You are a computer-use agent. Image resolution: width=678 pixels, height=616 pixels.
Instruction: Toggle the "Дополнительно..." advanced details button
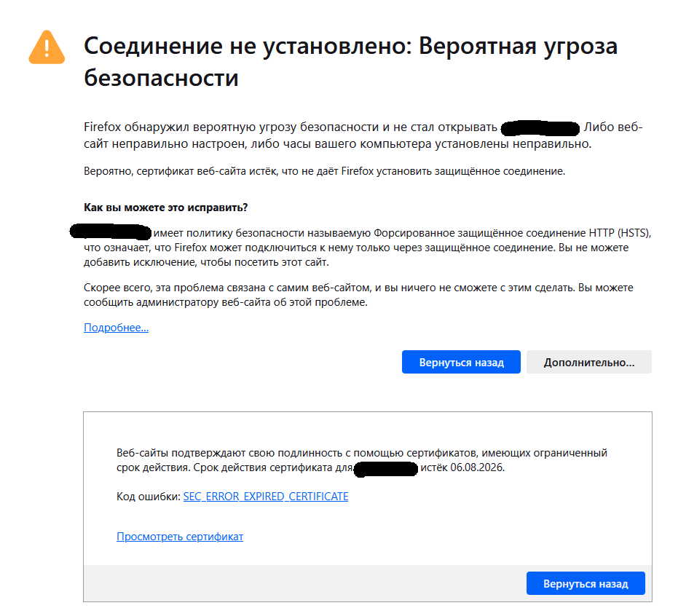(x=589, y=363)
